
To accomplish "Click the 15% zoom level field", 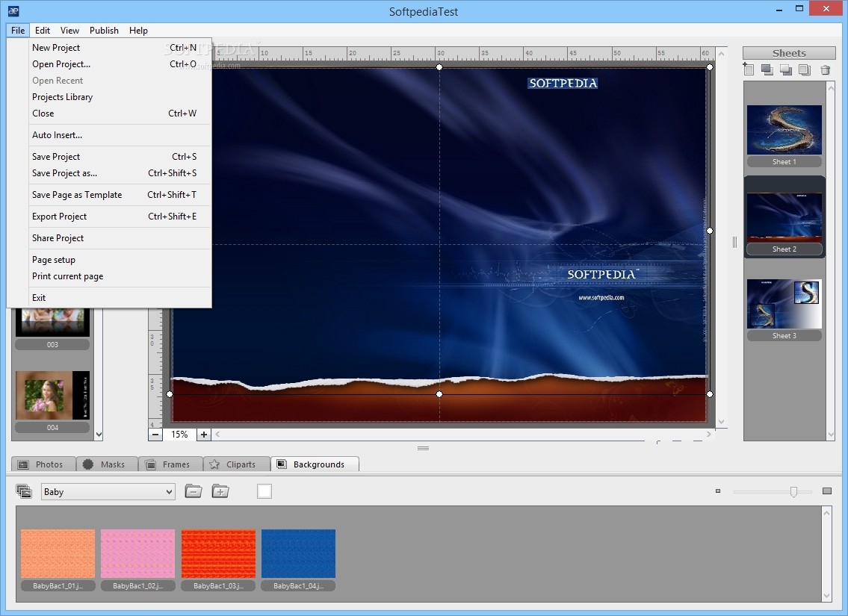I will [179, 435].
